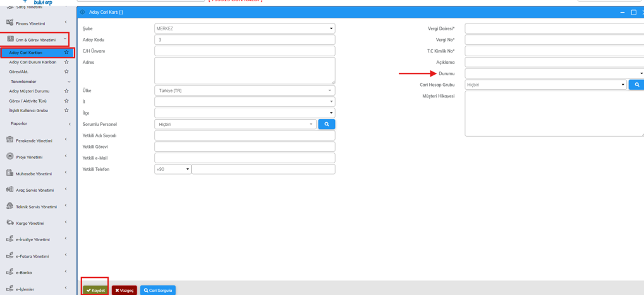Image resolution: width=644 pixels, height=295 pixels.
Task: Open the Finans Yönetimi module icon
Action: (x=9, y=23)
